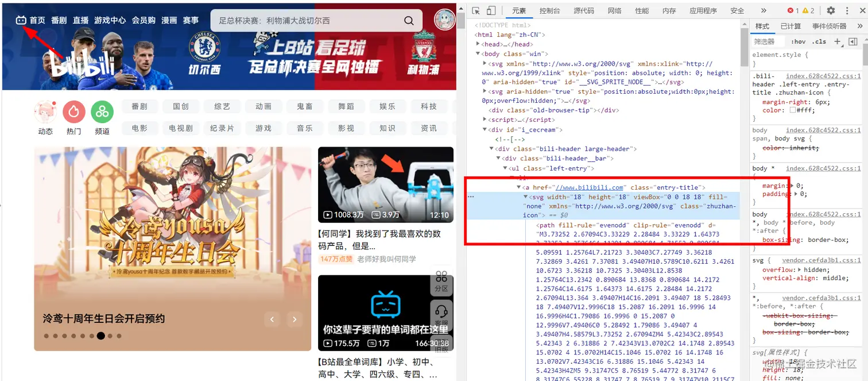Show more styles sidebar tabs chevron
868x381 pixels.
click(859, 26)
